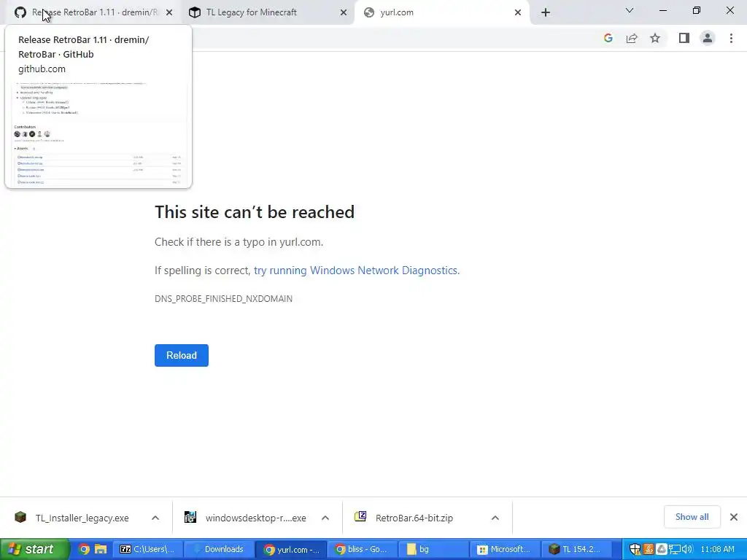
Task: Click the share this page icon
Action: click(632, 38)
